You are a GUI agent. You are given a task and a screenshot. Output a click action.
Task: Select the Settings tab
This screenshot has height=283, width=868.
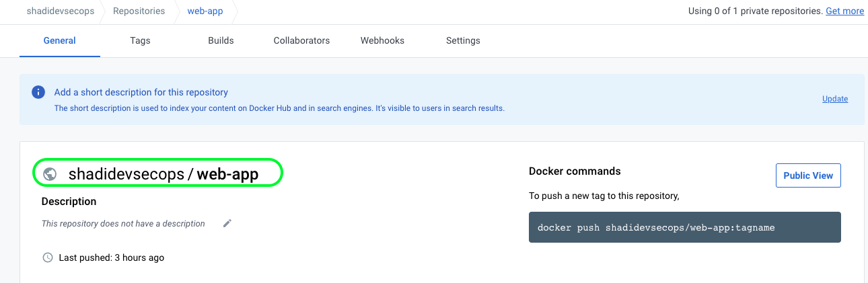pos(463,40)
